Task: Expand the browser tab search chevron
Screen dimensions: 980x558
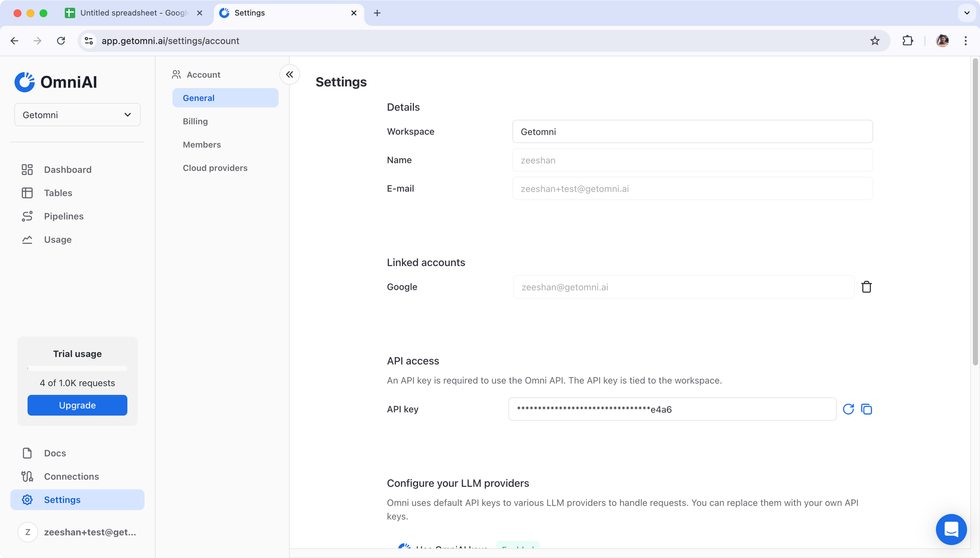Action: (x=967, y=13)
